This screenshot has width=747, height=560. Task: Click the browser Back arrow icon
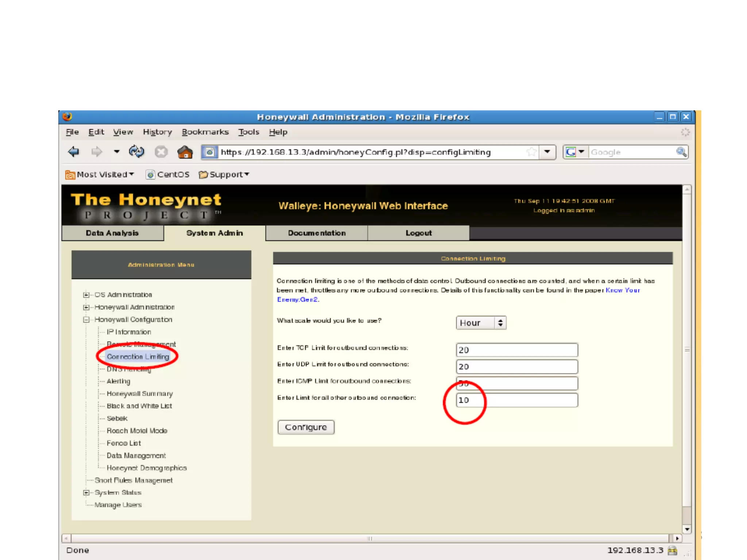pos(74,152)
